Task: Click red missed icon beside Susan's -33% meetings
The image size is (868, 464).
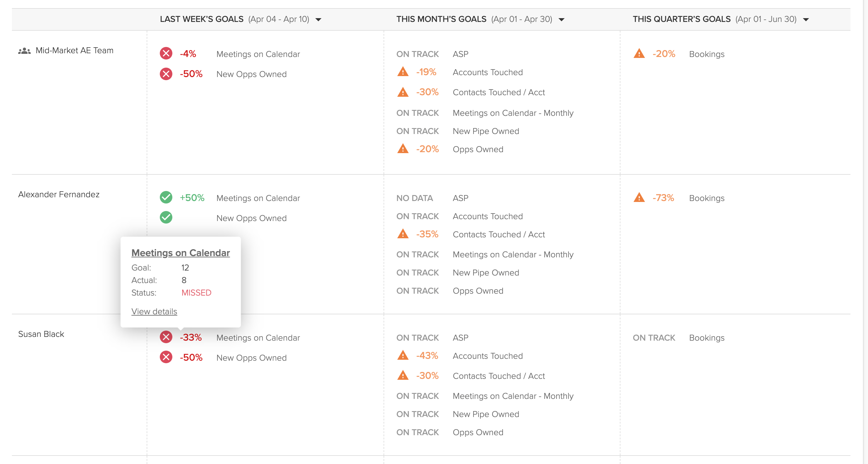Action: click(166, 337)
